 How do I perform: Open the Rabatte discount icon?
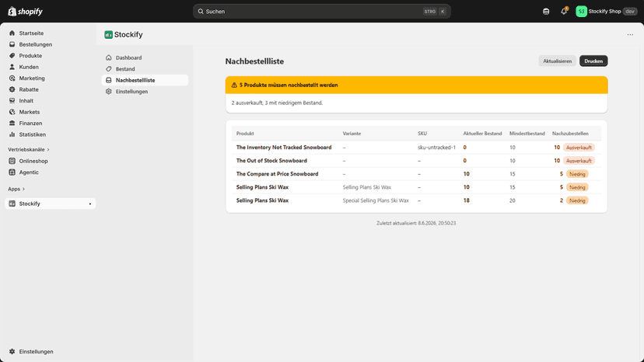tap(12, 89)
